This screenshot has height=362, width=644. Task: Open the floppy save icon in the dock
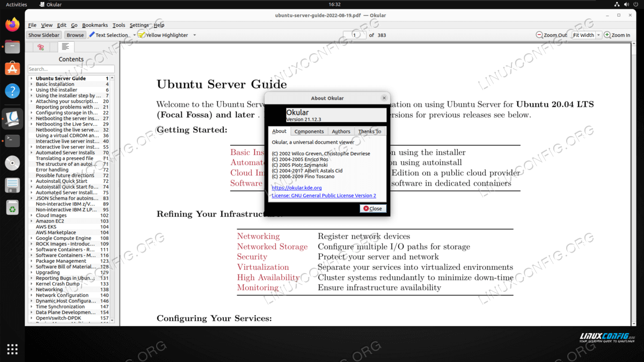[x=12, y=185]
